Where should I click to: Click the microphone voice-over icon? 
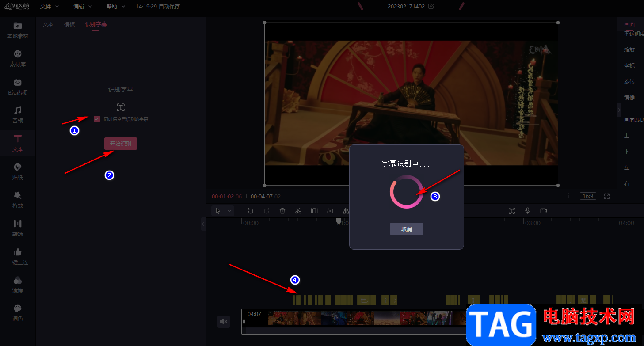[528, 211]
